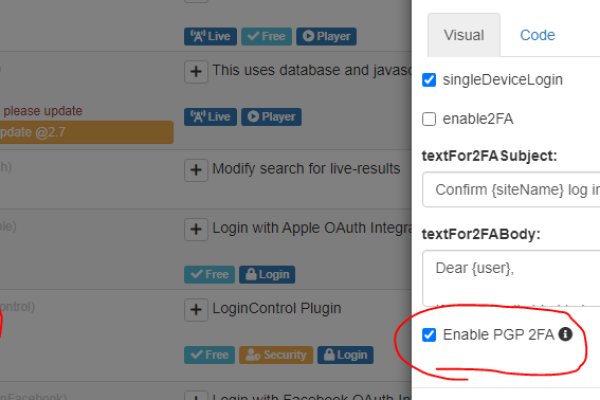The height and width of the screenshot is (400, 600).
Task: Click the Player badge below the database plugin
Action: pyautogui.click(x=268, y=116)
